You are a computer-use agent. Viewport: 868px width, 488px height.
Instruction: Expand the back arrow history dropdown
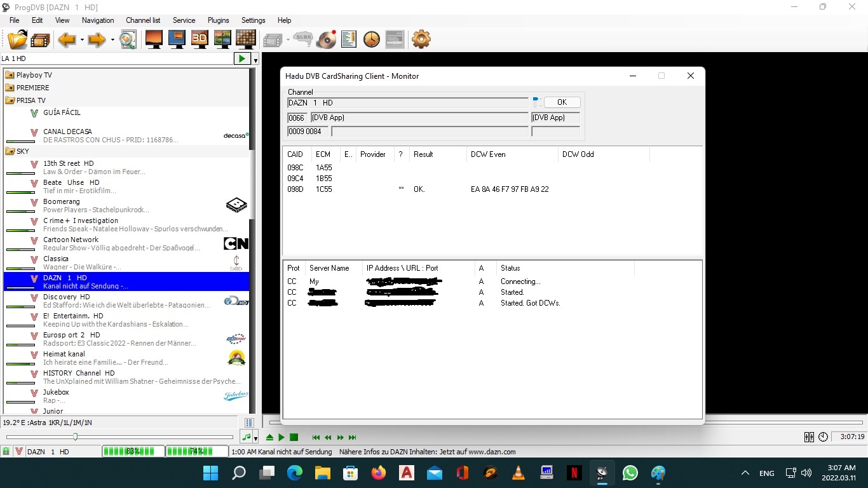click(82, 40)
